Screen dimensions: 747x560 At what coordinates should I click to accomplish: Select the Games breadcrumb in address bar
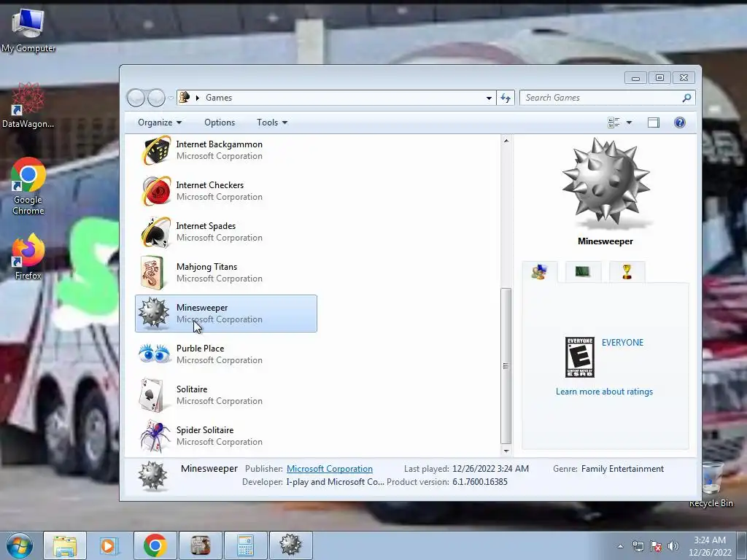pyautogui.click(x=219, y=98)
